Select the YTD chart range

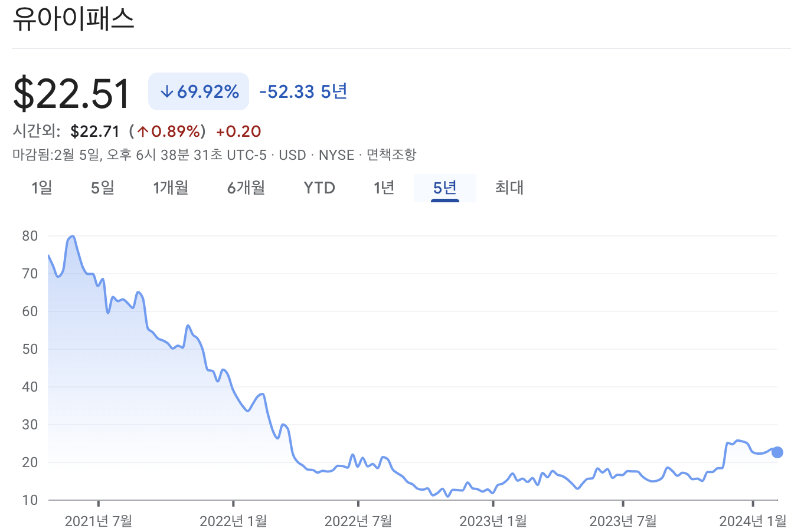tap(319, 187)
